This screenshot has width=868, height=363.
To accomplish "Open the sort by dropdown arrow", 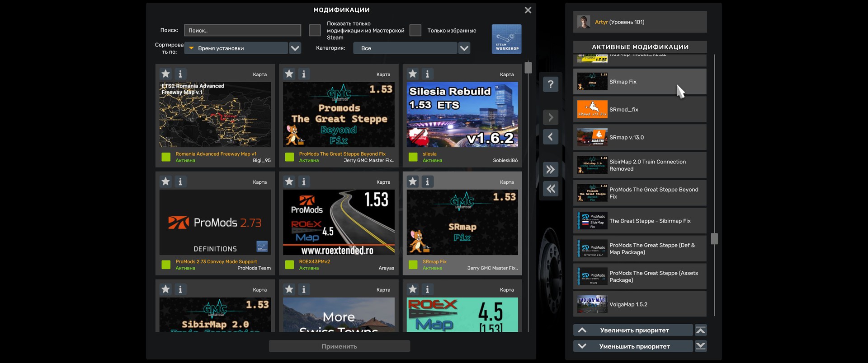I will point(295,48).
